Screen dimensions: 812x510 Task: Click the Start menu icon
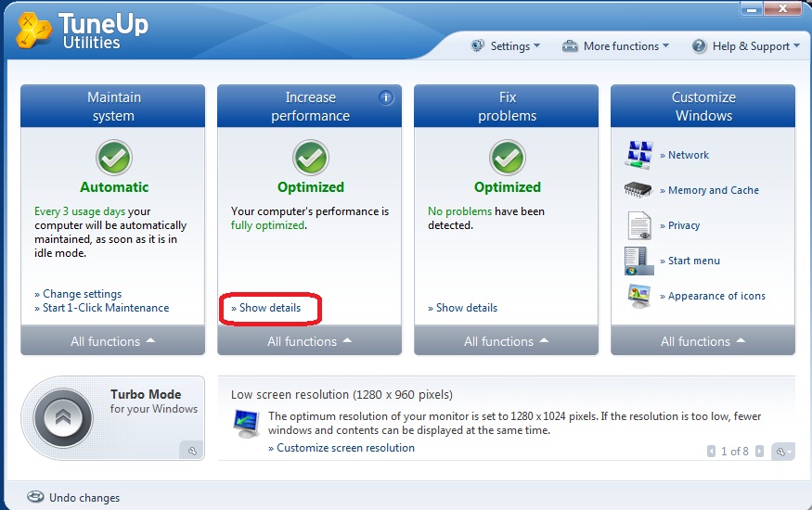point(638,261)
